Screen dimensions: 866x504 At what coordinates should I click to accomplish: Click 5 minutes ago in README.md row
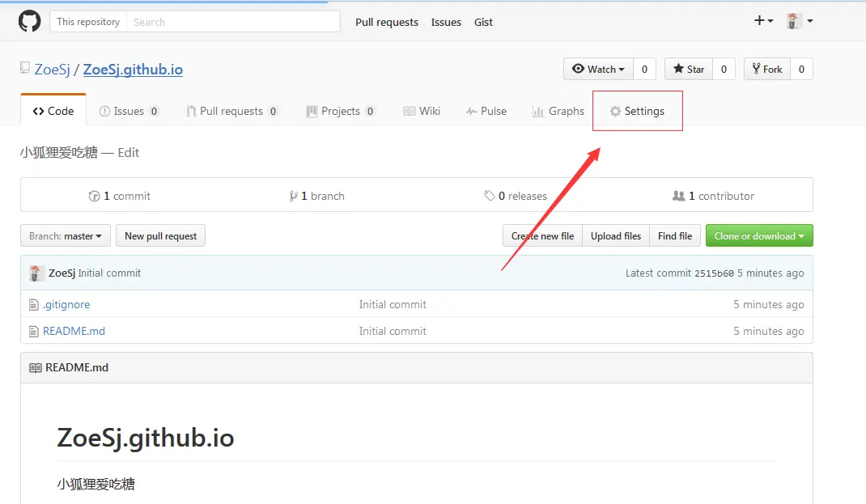point(769,331)
